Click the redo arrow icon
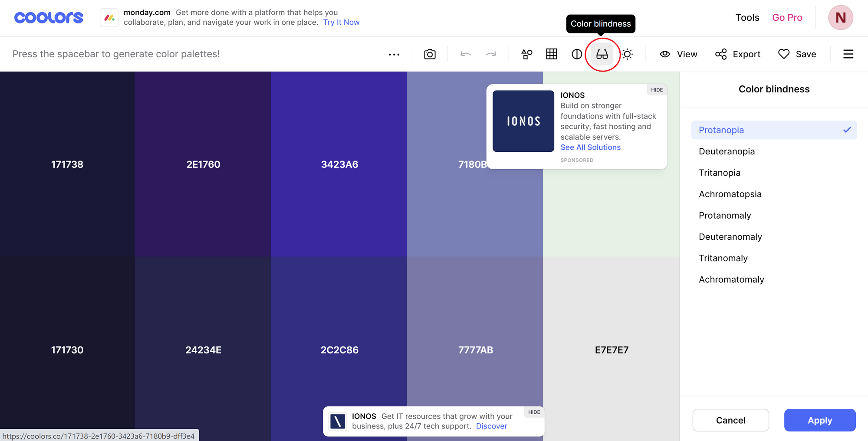Image resolution: width=868 pixels, height=441 pixels. coord(491,54)
